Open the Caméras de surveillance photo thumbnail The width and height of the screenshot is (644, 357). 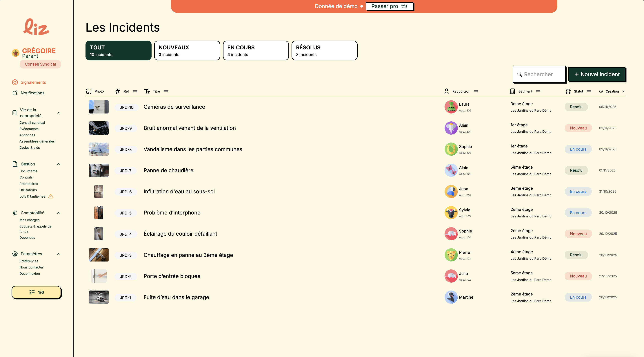click(x=99, y=107)
